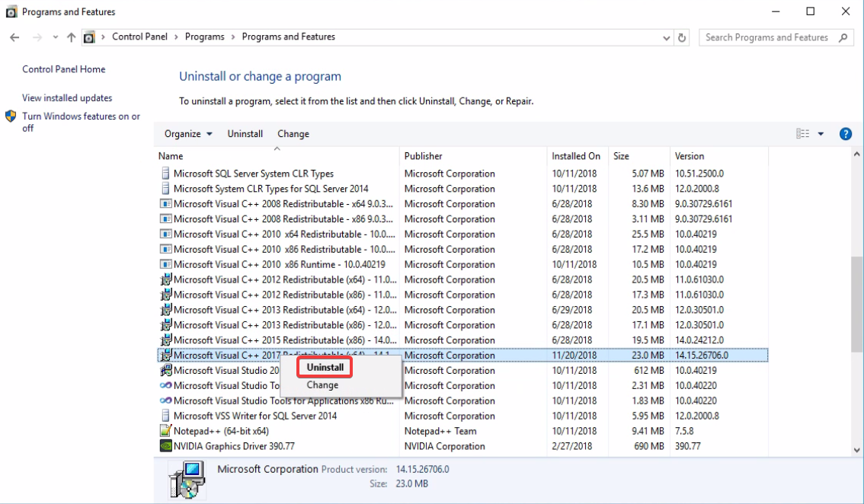Image resolution: width=864 pixels, height=504 pixels.
Task: Click Uninstall in the toolbar
Action: (x=245, y=134)
